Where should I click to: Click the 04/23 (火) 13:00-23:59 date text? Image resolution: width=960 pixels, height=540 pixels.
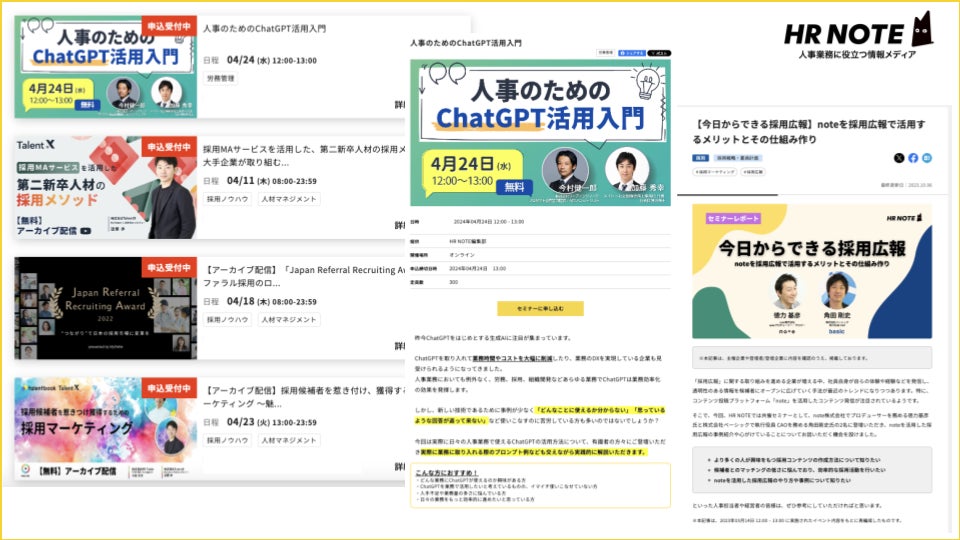pyautogui.click(x=272, y=422)
